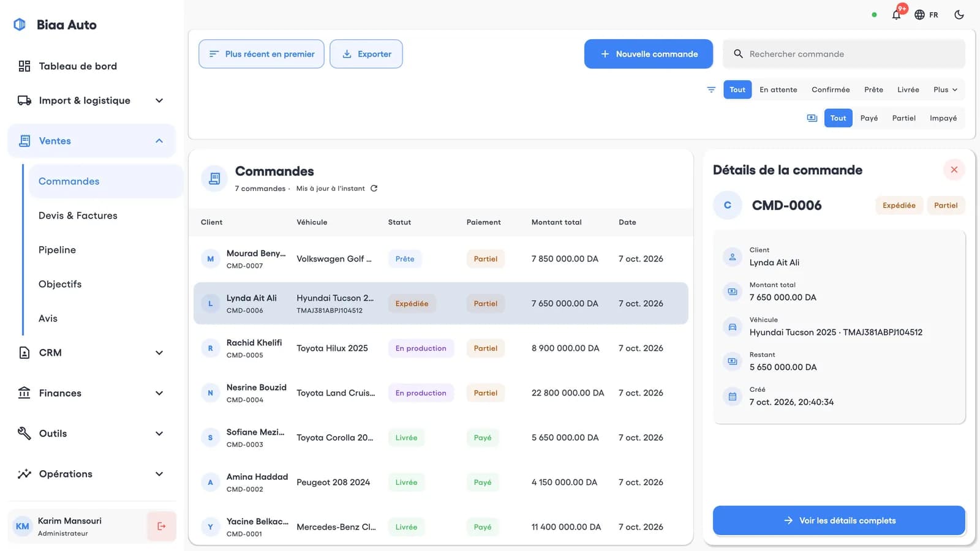Filter payments by Impayé

[x=943, y=118]
